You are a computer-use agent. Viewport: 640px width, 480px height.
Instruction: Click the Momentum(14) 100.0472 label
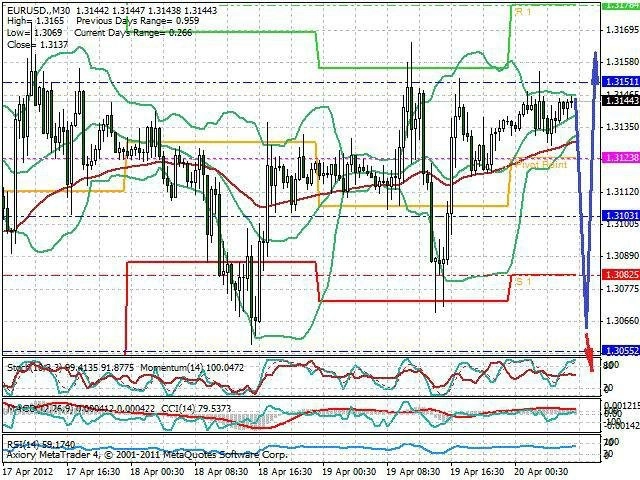coord(192,367)
